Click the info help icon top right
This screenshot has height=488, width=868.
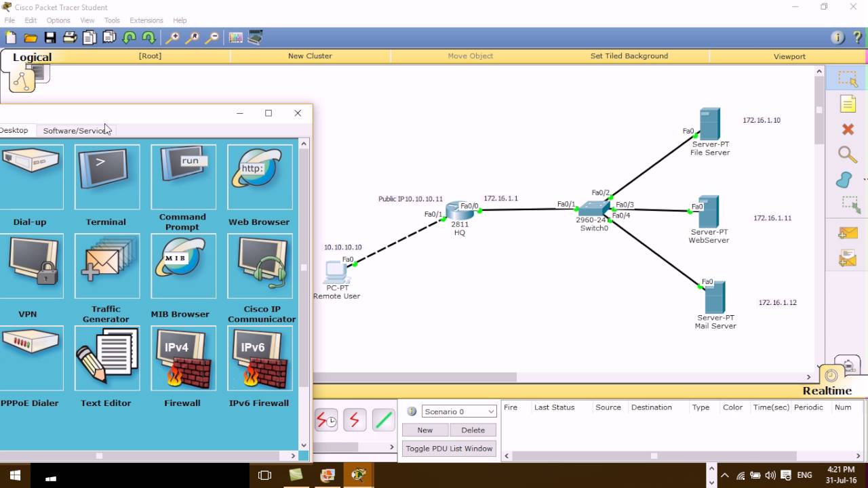click(x=837, y=37)
